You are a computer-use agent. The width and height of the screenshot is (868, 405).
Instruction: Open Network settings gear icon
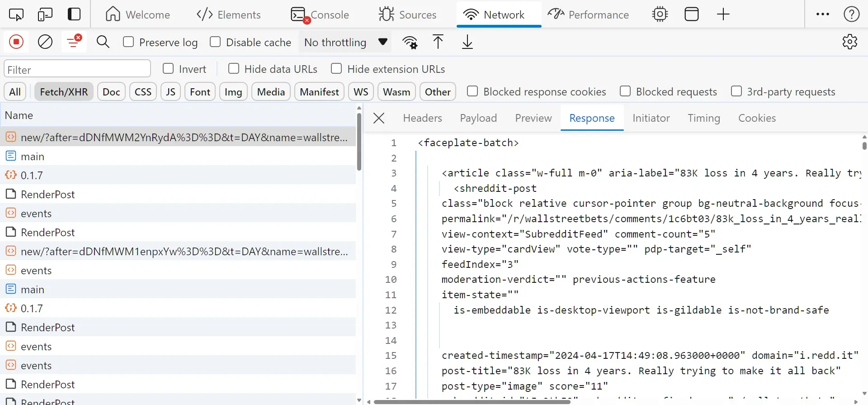[850, 42]
